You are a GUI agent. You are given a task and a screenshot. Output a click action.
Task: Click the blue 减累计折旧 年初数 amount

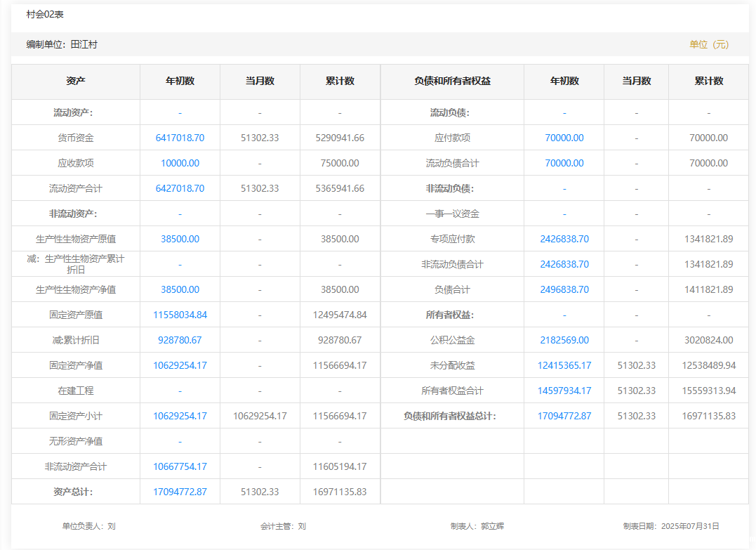point(180,340)
